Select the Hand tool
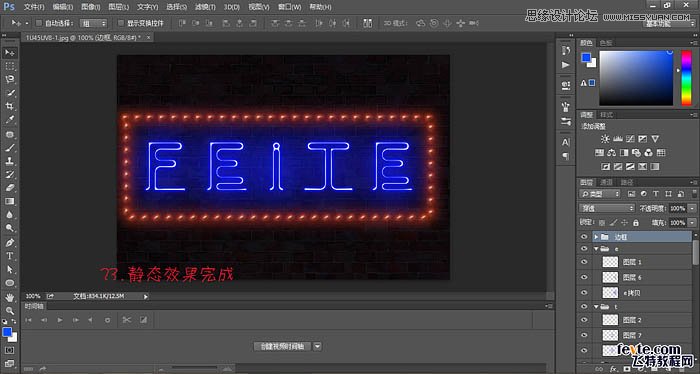 9,297
